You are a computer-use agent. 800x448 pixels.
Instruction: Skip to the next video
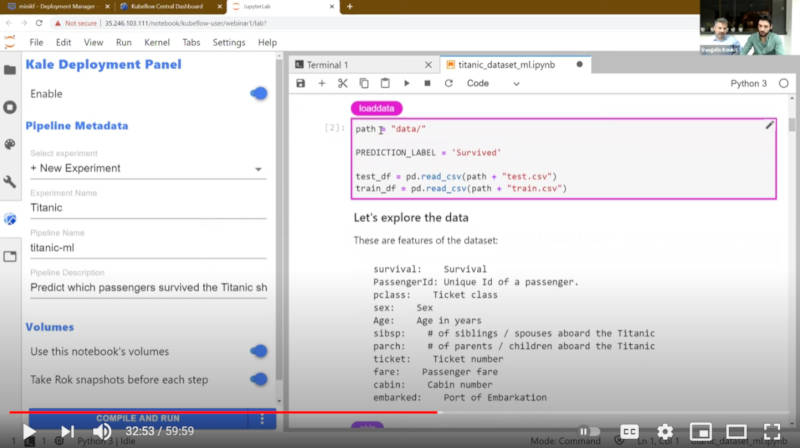coord(67,432)
